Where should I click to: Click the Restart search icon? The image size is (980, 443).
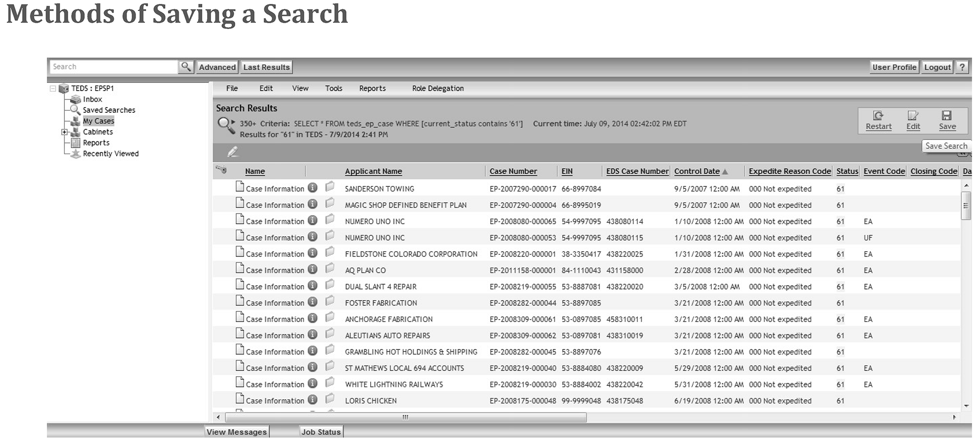(x=878, y=116)
